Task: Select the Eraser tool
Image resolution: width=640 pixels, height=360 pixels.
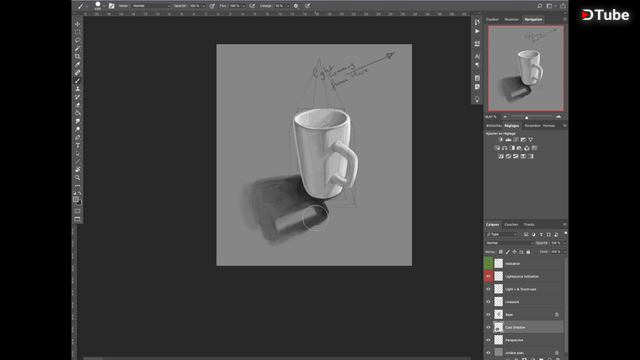Action: click(78, 105)
